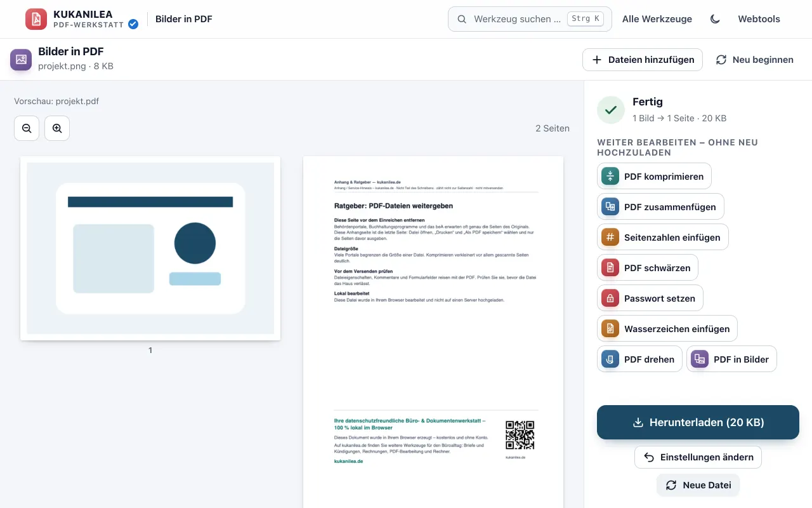The image size is (812, 508).
Task: Select the page 1 preview thumbnail
Action: click(x=150, y=248)
